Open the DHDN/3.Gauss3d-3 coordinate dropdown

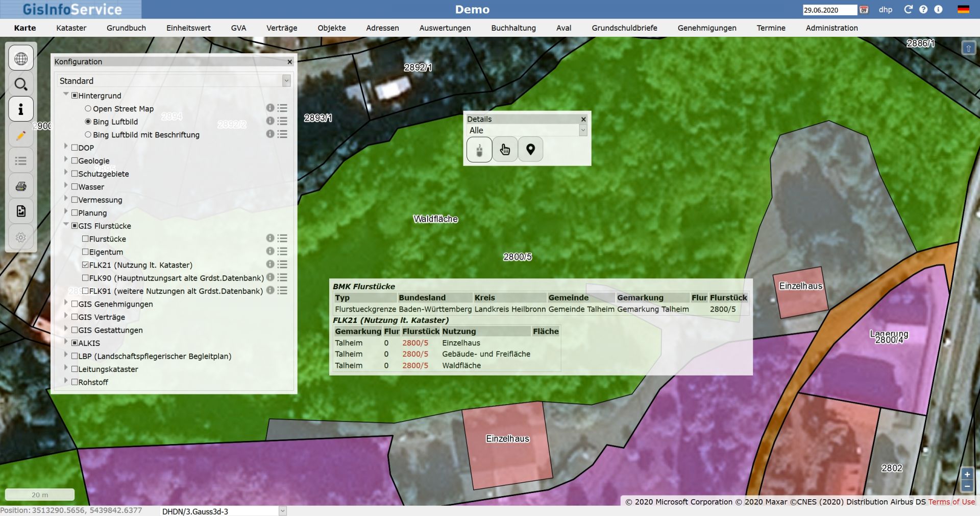(x=282, y=511)
